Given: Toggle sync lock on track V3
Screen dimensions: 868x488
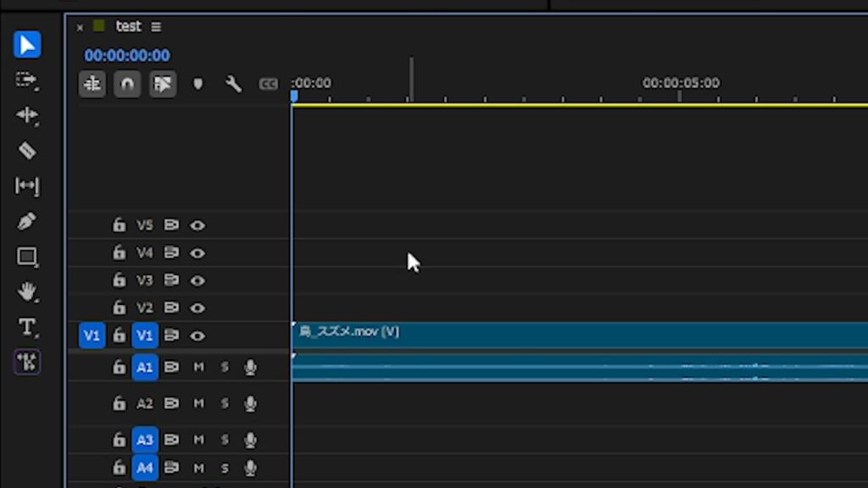Looking at the screenshot, I should coord(171,280).
